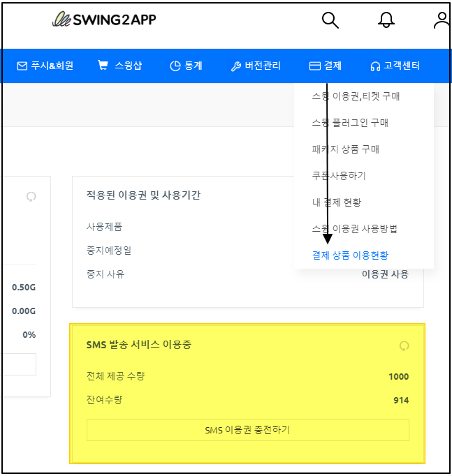Image resolution: width=452 pixels, height=476 pixels.
Task: Refresh the SMS 발송 서비스 card
Action: 403,345
